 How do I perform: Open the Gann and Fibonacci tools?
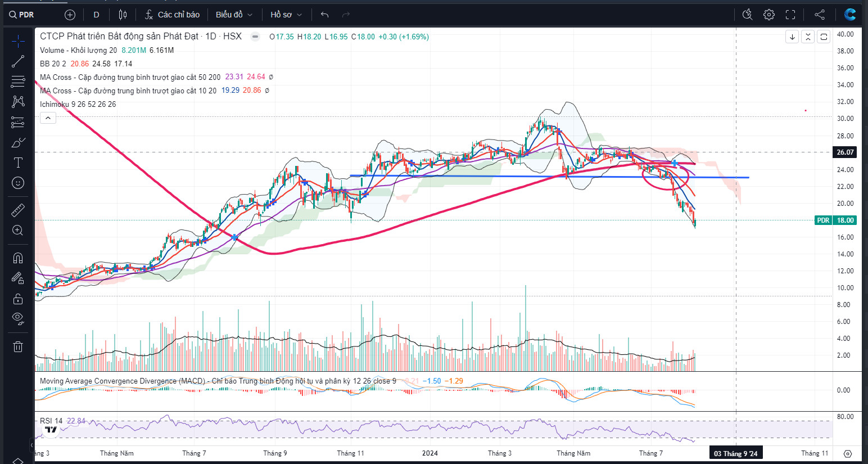coord(18,82)
